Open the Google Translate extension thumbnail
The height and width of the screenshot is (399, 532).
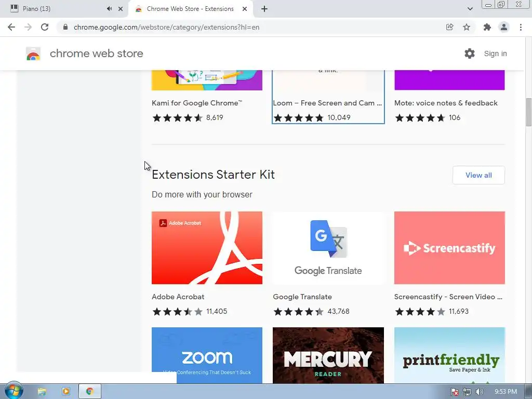pos(328,248)
